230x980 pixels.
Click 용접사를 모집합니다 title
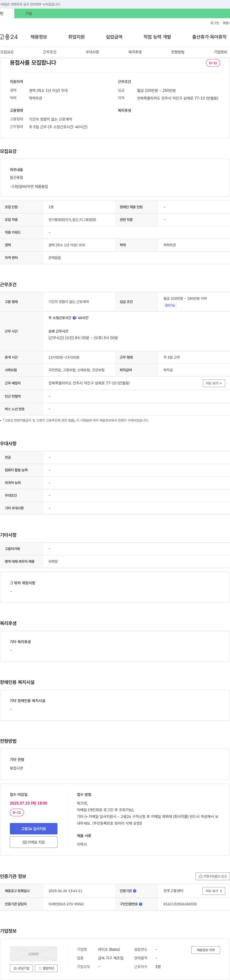pos(33,62)
